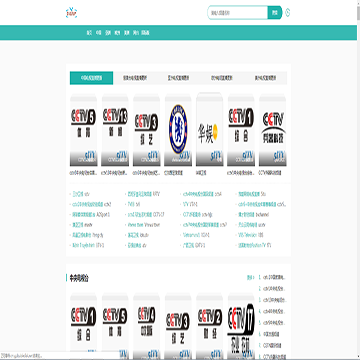Switch to the last channel category tab
The width and height of the screenshot is (360, 360).
tap(265, 78)
